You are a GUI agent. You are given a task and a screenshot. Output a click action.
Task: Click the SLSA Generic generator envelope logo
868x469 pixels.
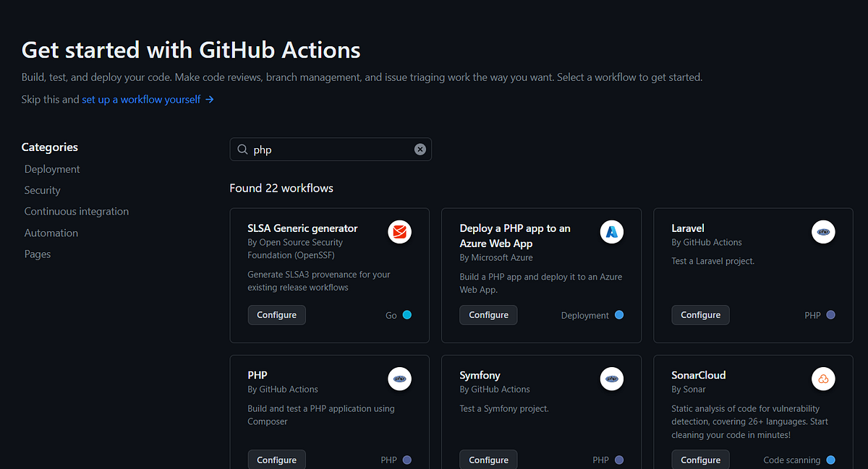click(399, 232)
